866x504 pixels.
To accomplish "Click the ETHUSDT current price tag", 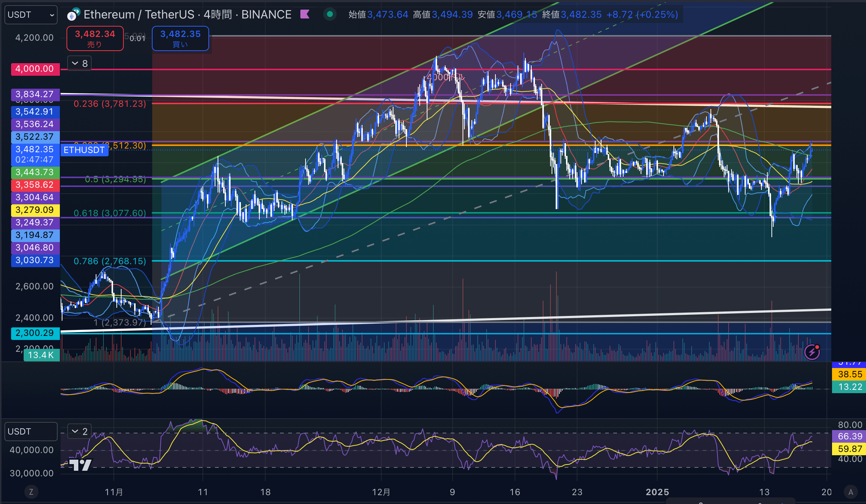I will [84, 150].
